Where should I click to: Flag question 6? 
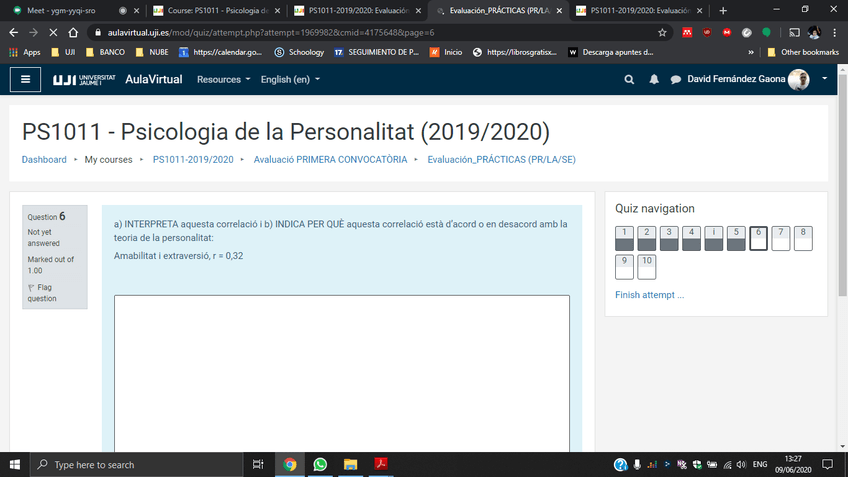pyautogui.click(x=41, y=292)
